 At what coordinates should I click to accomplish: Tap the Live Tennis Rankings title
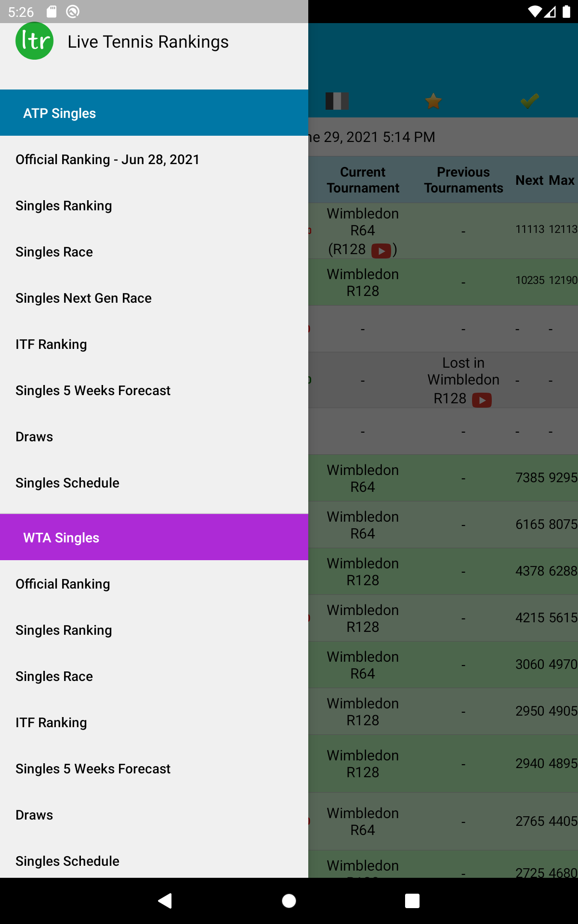148,42
